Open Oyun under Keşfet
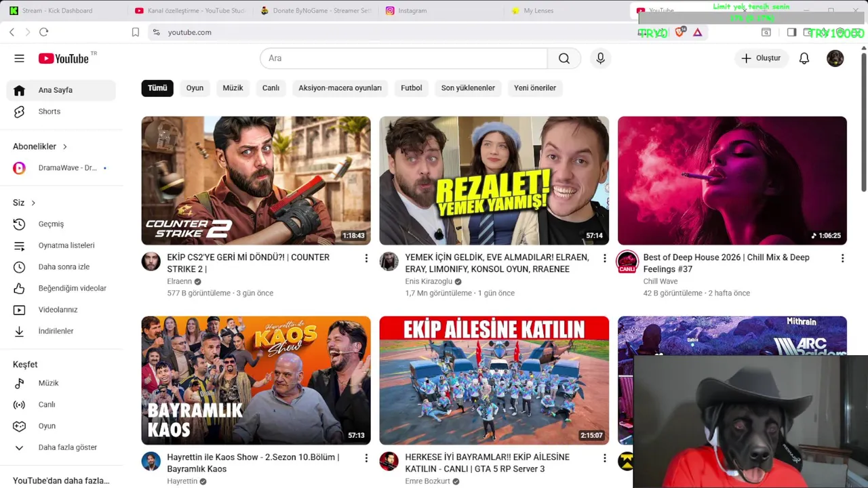 point(61,426)
